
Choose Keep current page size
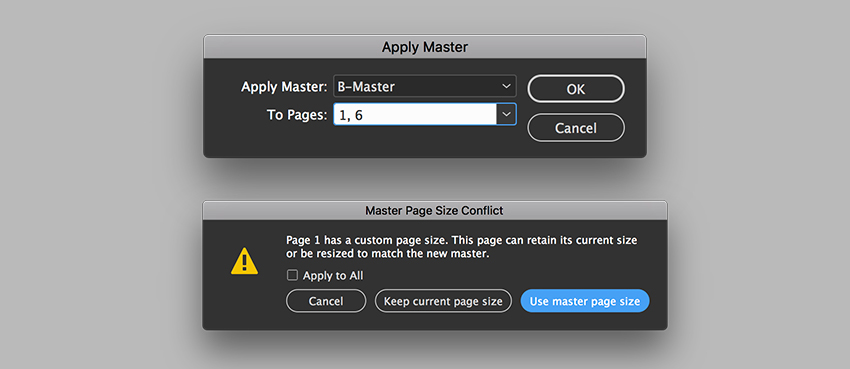tap(443, 301)
